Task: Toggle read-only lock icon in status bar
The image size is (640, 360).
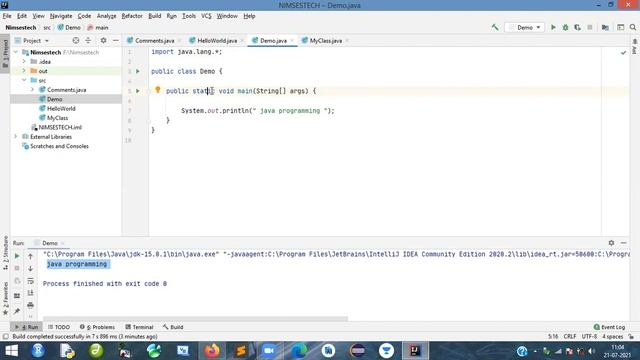Action: click(x=631, y=337)
